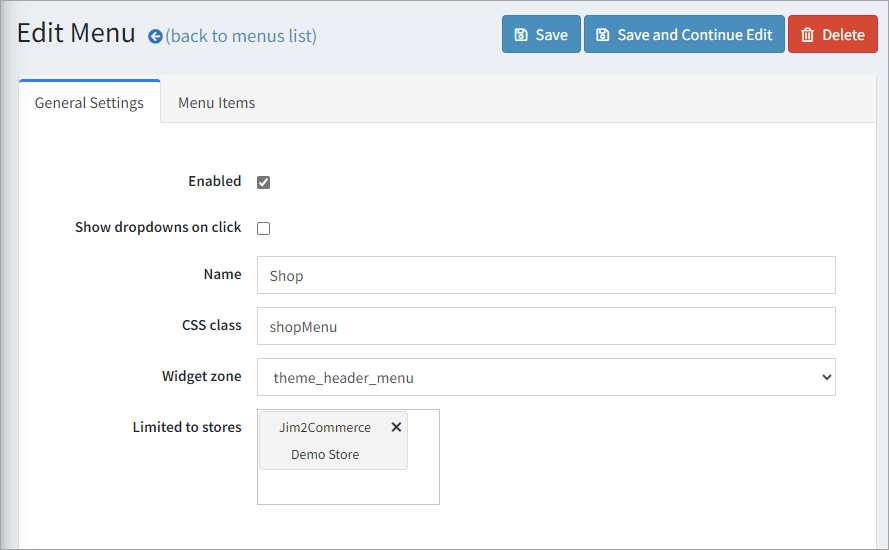This screenshot has width=889, height=550.
Task: Expand the theme_header_menu dropdown arrow
Action: 826,378
